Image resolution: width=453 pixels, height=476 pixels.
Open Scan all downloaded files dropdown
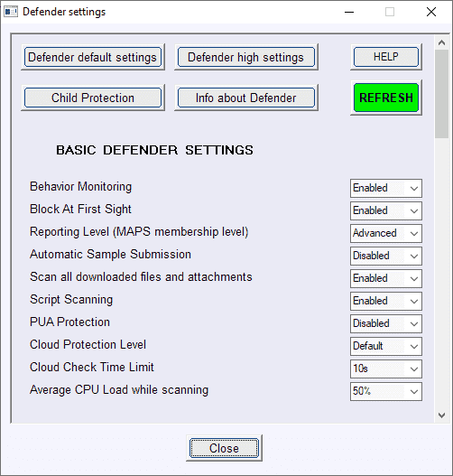pyautogui.click(x=386, y=278)
